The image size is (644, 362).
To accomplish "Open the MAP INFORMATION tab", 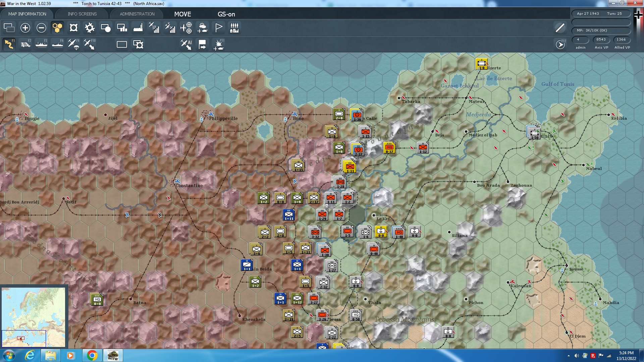I will pos(27,14).
